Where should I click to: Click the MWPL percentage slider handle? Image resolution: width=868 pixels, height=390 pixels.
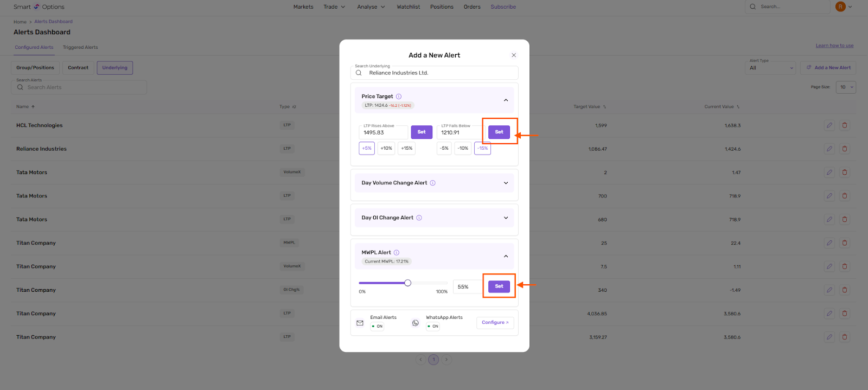pos(408,283)
